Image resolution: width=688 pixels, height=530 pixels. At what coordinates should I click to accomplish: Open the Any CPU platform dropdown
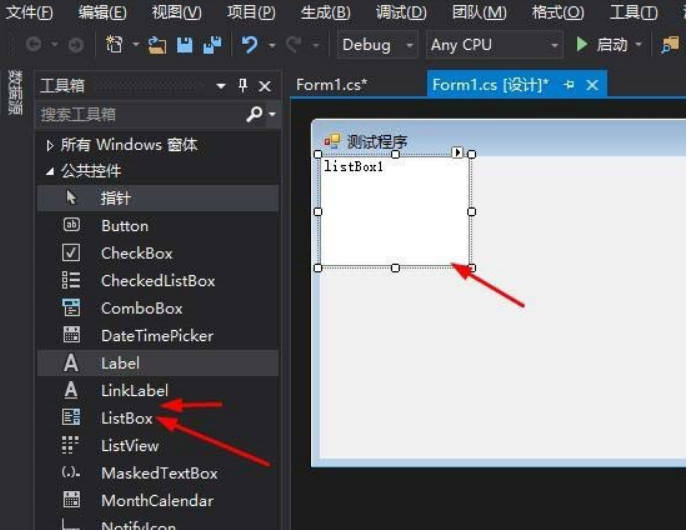point(494,45)
